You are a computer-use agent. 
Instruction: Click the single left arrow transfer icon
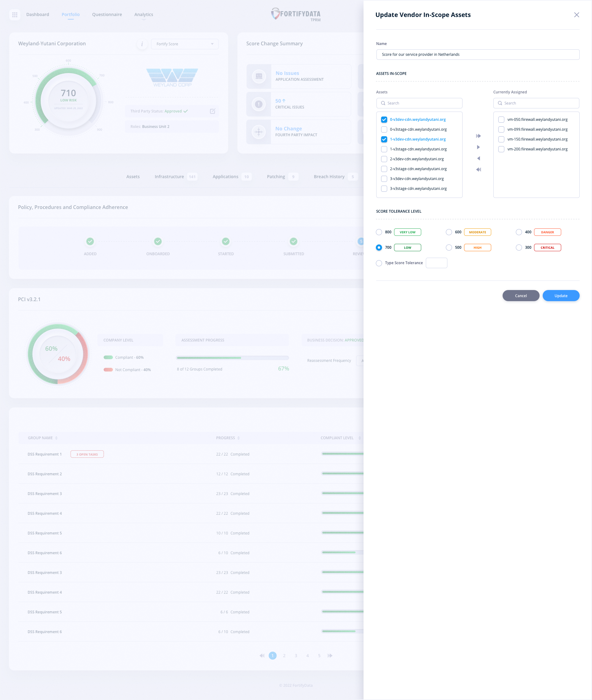click(478, 158)
